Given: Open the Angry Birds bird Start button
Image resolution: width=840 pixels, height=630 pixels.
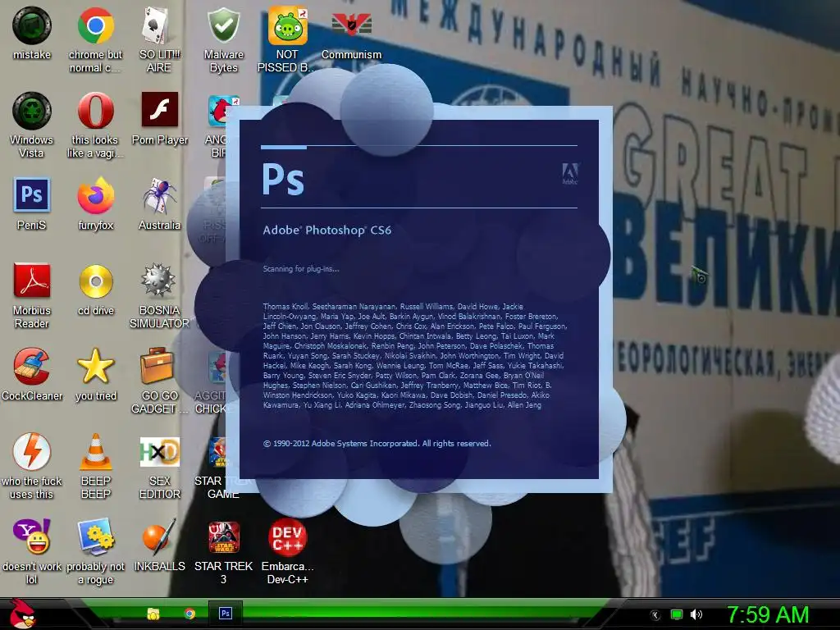Looking at the screenshot, I should pyautogui.click(x=22, y=614).
